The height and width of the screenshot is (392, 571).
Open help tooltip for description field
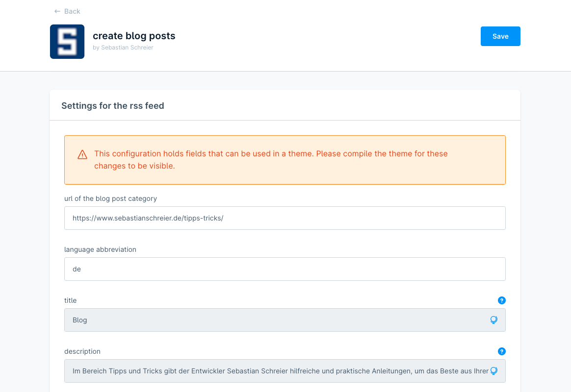point(501,351)
